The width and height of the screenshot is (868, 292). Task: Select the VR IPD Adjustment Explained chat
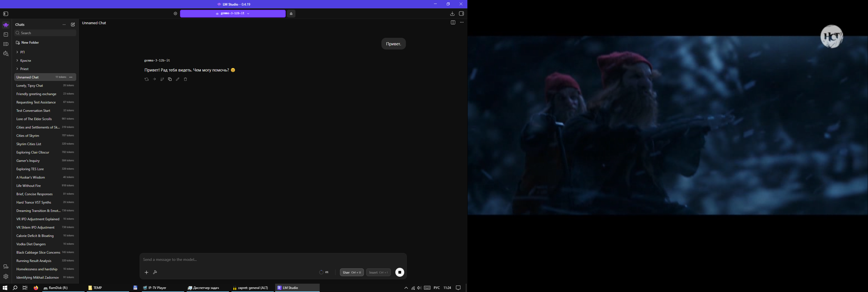tap(45, 219)
